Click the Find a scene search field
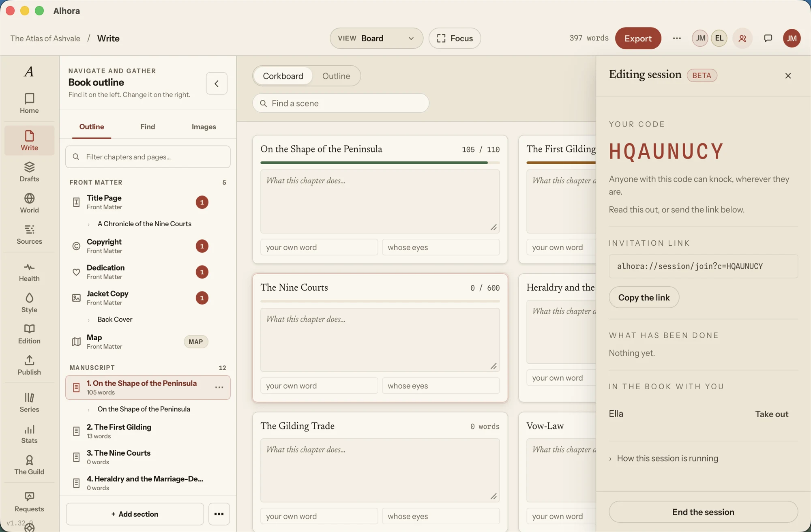The width and height of the screenshot is (811, 532). coord(341,103)
